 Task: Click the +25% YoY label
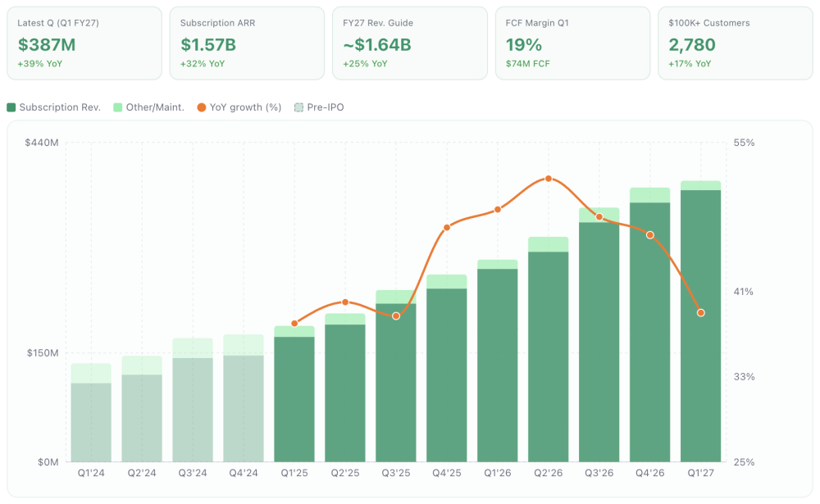click(x=365, y=64)
